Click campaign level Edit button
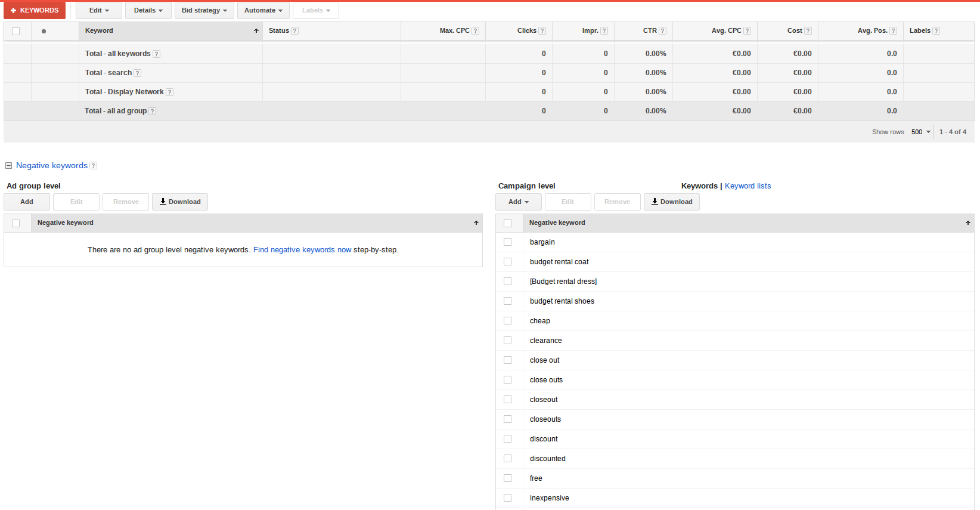Screen dimensions: 980x510 click(568, 202)
